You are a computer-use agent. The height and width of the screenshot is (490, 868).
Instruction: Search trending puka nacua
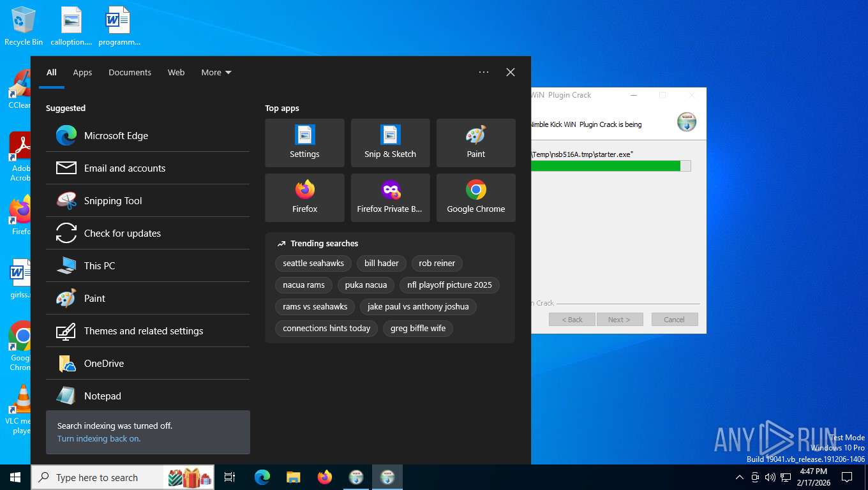coord(366,285)
